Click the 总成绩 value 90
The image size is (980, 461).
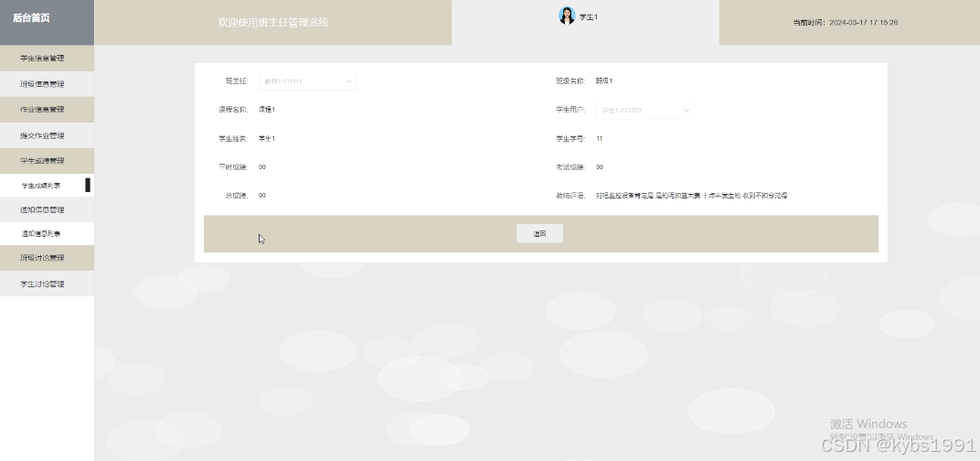[x=261, y=195]
